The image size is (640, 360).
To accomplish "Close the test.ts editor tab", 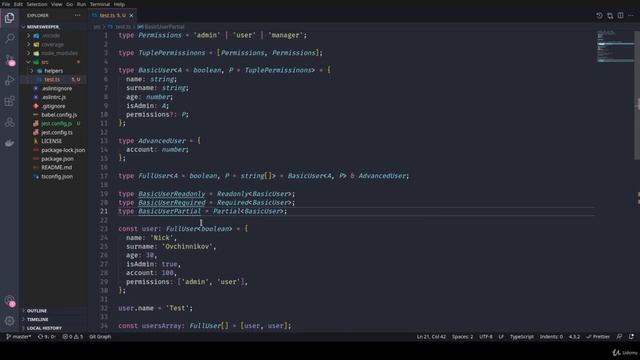I will tap(131, 16).
